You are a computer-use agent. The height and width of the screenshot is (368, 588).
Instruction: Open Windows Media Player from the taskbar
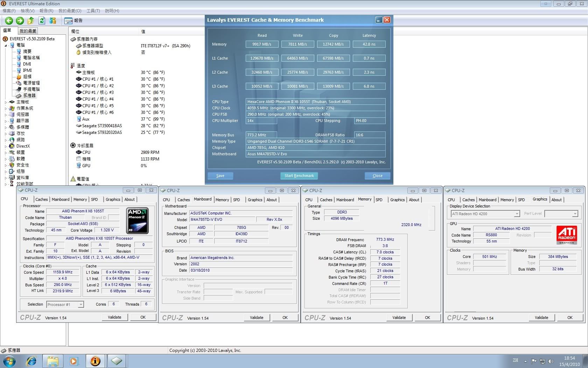(x=73, y=361)
